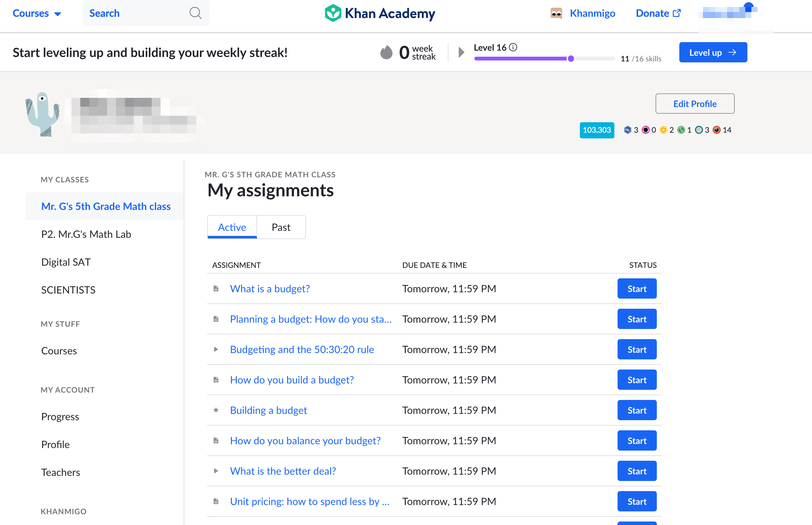812x525 pixels.
Task: Click the Khan Academy leaf logo
Action: [333, 13]
